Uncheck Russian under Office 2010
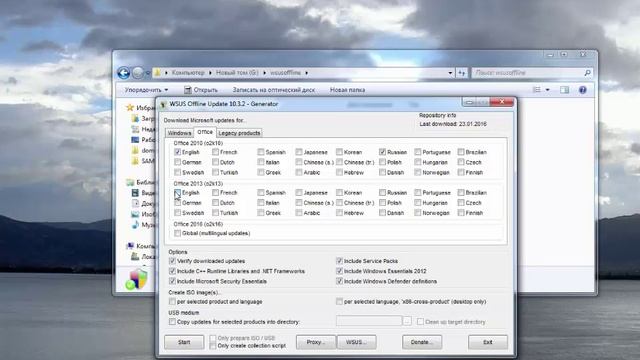This screenshot has height=360, width=640. click(382, 152)
